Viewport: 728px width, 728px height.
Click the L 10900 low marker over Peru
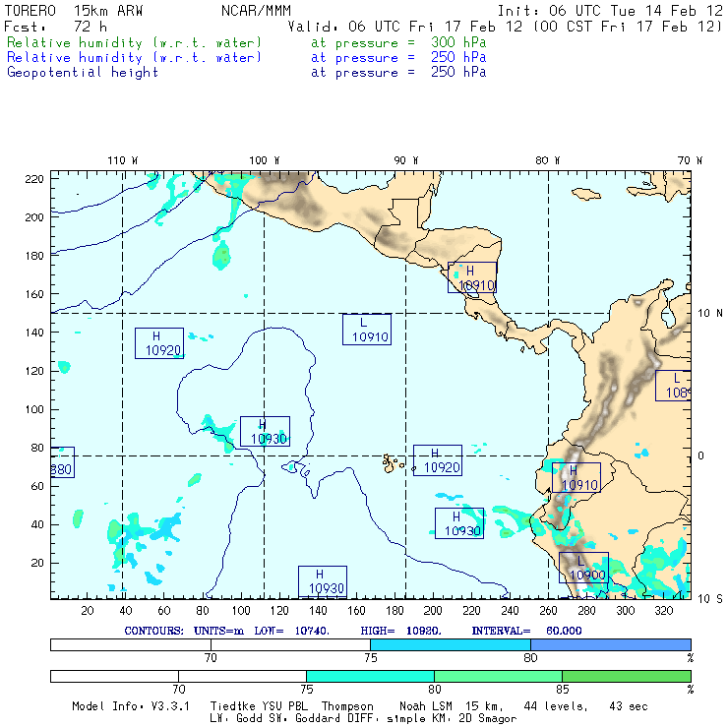pos(582,568)
